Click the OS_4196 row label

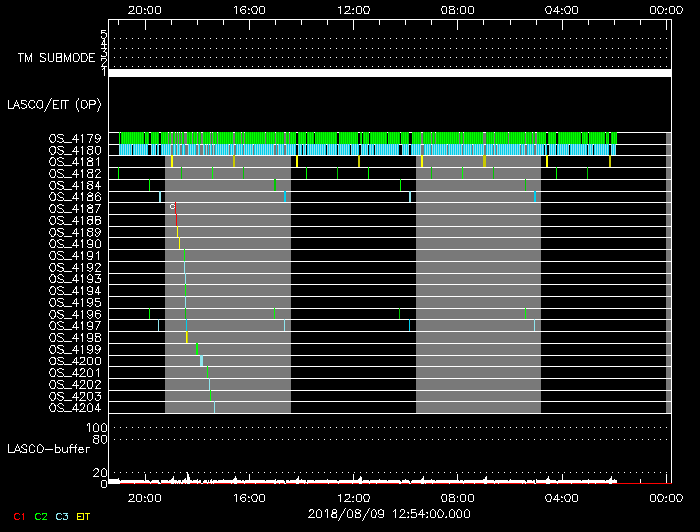(74, 314)
